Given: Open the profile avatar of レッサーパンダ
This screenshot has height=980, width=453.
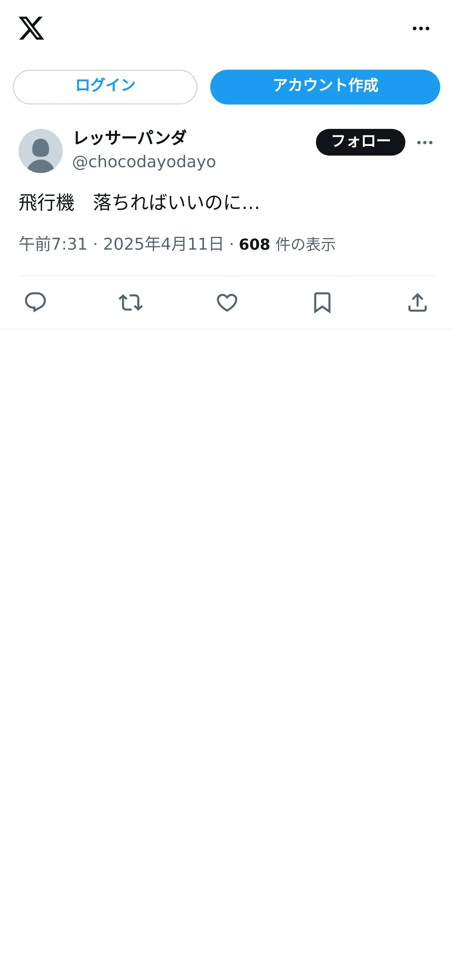Looking at the screenshot, I should (41, 151).
